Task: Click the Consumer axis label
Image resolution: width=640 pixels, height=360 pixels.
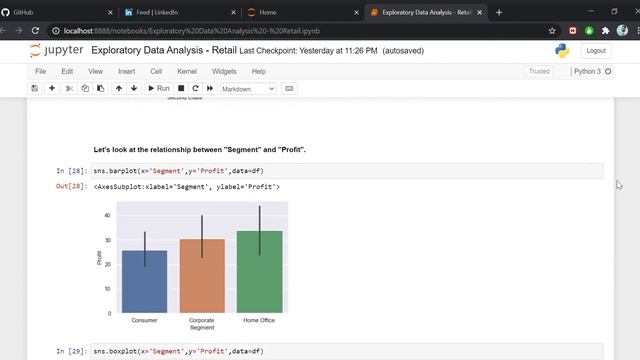Action: click(144, 320)
